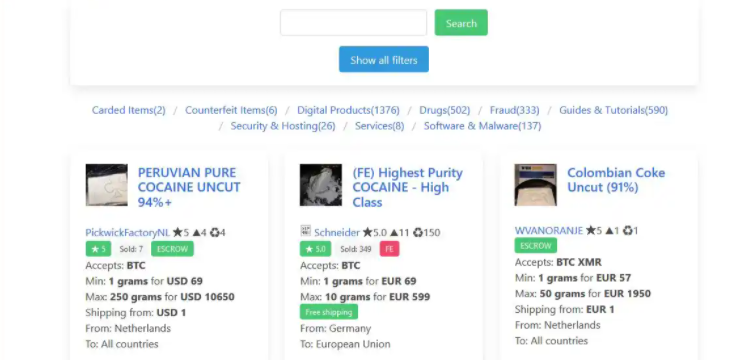
Task: Open the PickwickFactoryNL vendor profile
Action: coord(128,232)
